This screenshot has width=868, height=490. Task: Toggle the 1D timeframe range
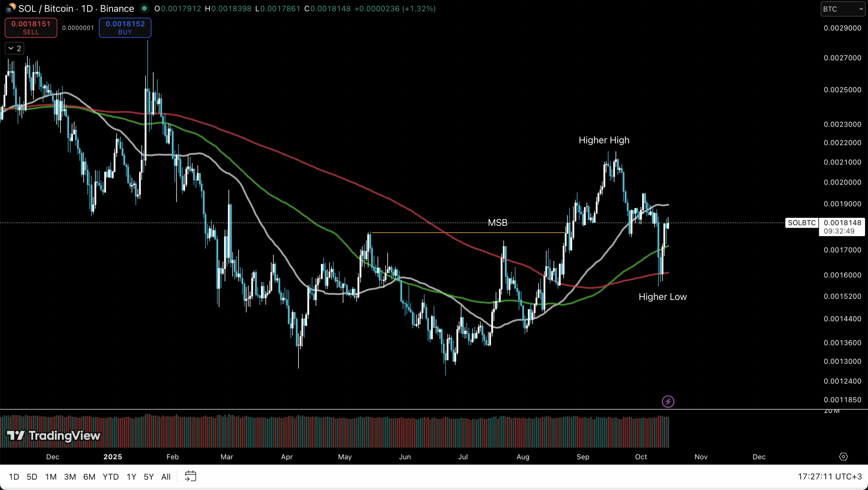tap(14, 476)
